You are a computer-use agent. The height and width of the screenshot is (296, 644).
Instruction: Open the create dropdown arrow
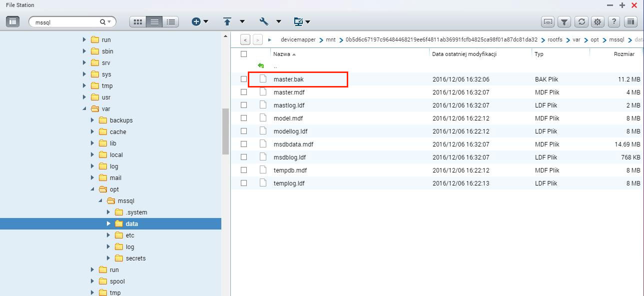[206, 22]
